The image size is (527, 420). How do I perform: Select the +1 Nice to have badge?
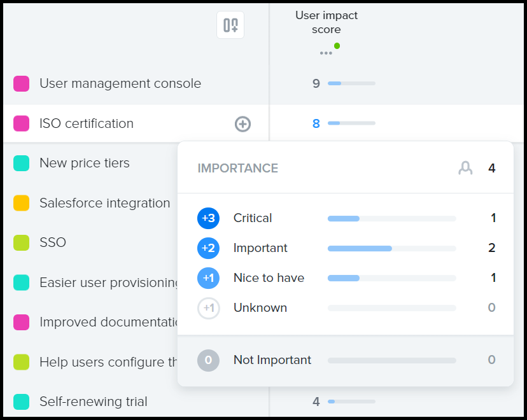click(x=208, y=278)
